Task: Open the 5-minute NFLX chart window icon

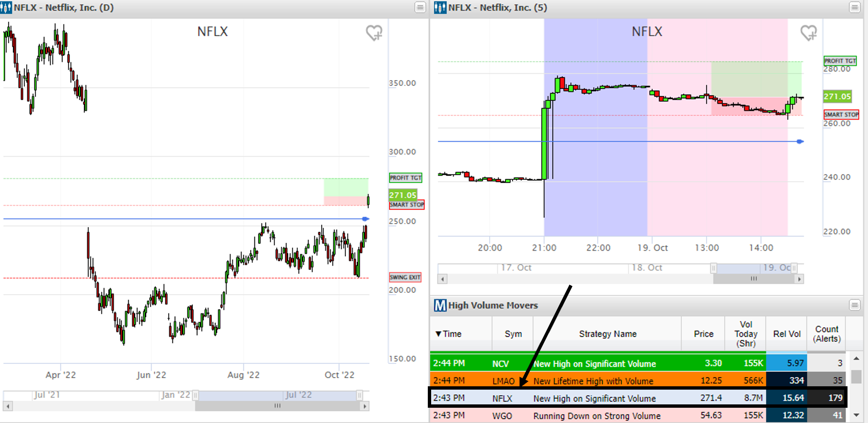Action: point(440,8)
